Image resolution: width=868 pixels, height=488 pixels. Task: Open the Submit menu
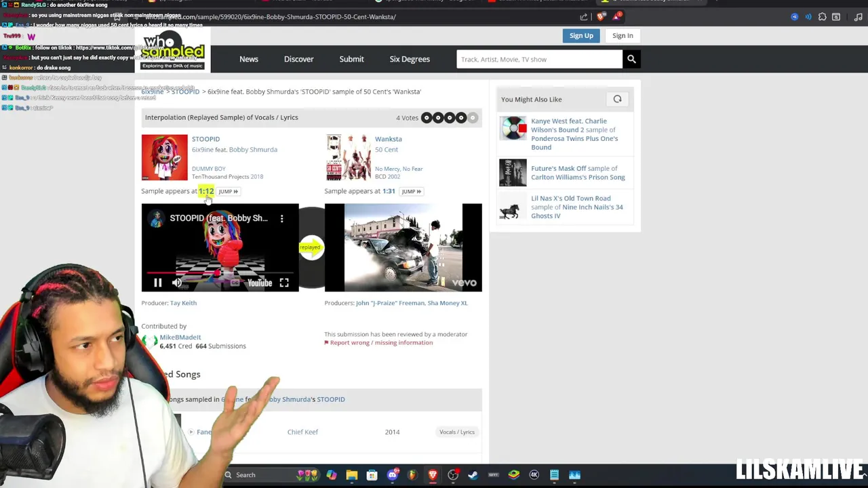(x=351, y=59)
